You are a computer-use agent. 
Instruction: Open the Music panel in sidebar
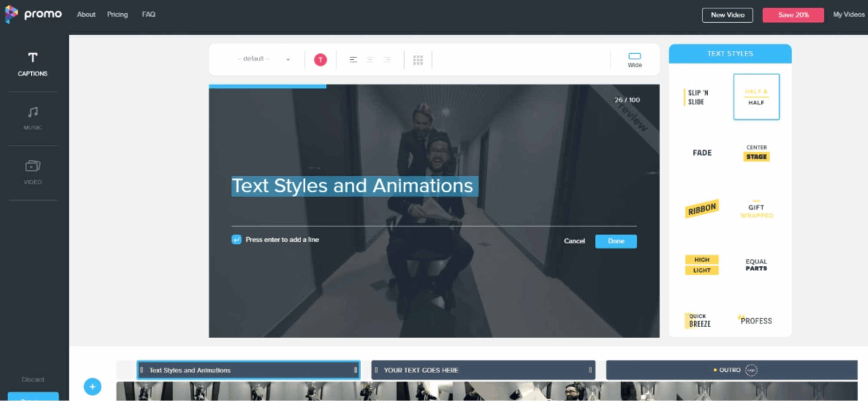(x=33, y=119)
